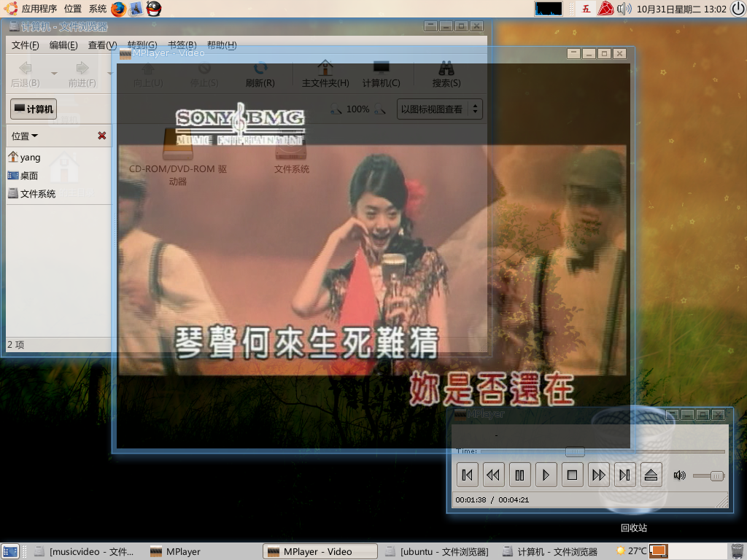This screenshot has width=747, height=560.
Task: Click MPlayer skip to previous track button
Action: coord(468,475)
